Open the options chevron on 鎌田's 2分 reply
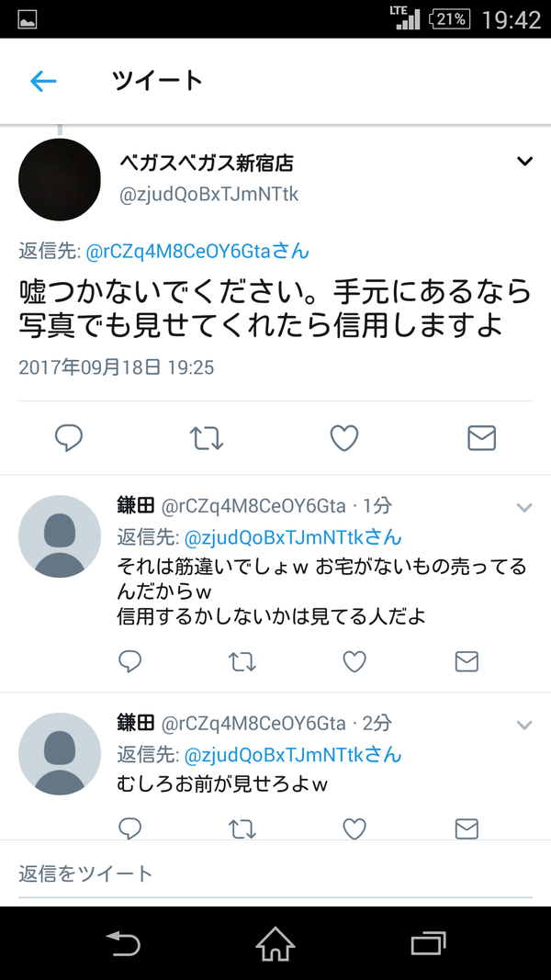This screenshot has height=980, width=551. (x=524, y=725)
